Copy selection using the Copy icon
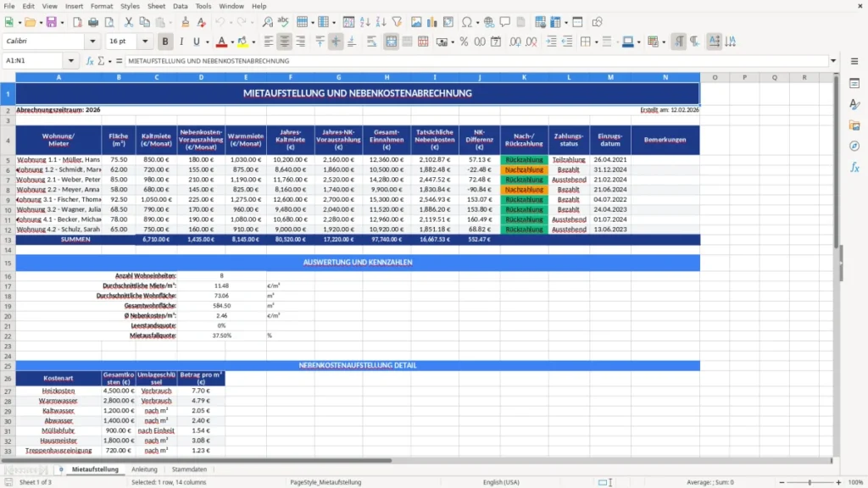Screen dimensions: 868x488 pos(144,22)
